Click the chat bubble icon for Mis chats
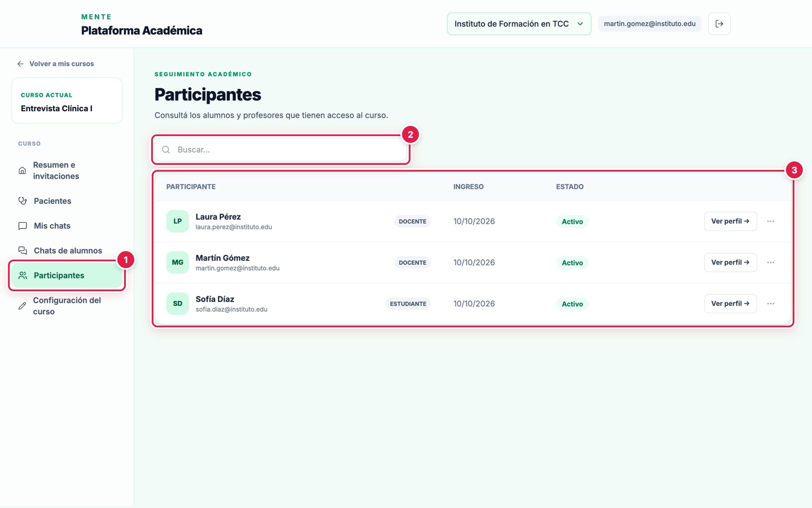This screenshot has width=812, height=508. coord(22,226)
